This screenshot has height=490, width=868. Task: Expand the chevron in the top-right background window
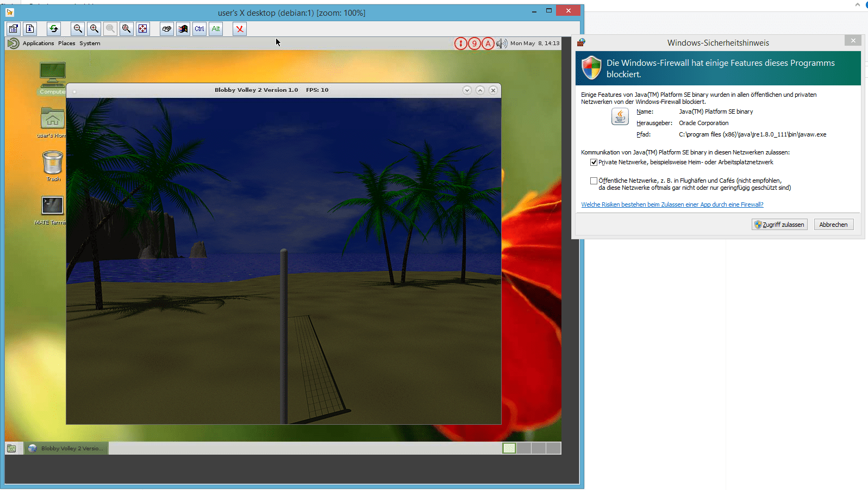858,4
